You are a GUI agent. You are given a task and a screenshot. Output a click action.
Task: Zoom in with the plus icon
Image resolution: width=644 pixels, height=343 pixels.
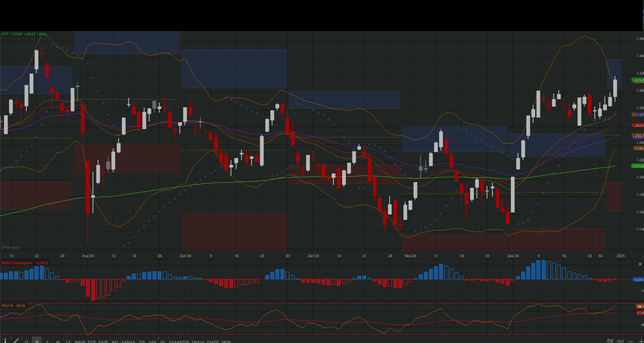(641, 341)
